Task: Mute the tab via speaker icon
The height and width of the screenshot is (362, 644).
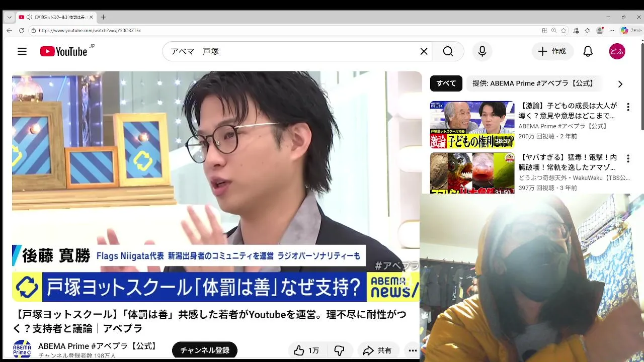Action: pyautogui.click(x=29, y=17)
